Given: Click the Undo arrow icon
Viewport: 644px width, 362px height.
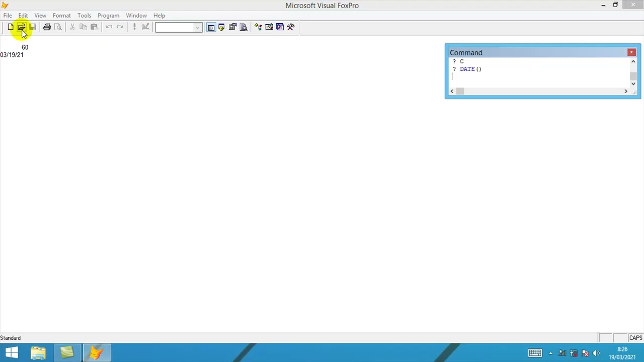Looking at the screenshot, I should pyautogui.click(x=109, y=27).
